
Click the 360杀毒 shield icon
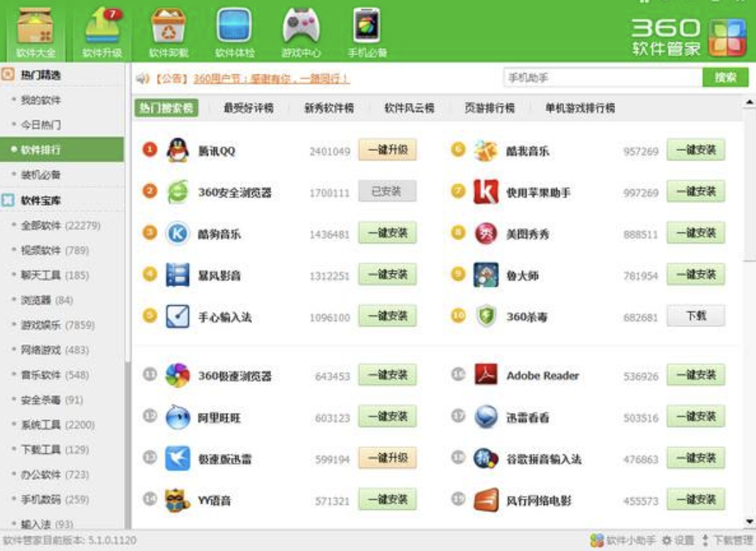486,317
